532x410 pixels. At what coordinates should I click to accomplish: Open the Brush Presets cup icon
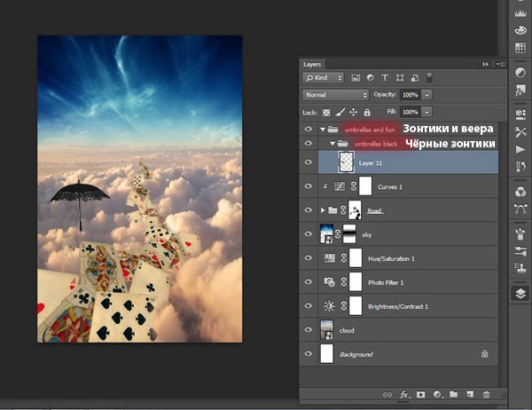coord(520,233)
